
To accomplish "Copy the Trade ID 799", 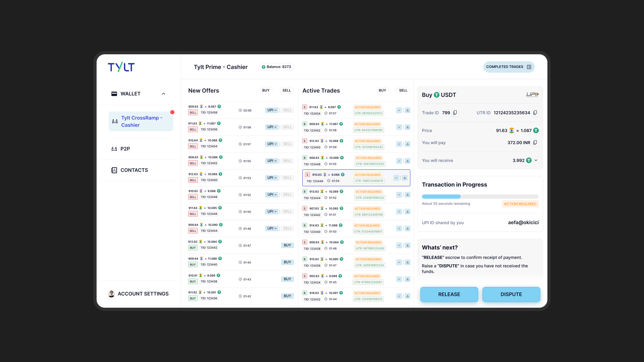I will tap(455, 113).
